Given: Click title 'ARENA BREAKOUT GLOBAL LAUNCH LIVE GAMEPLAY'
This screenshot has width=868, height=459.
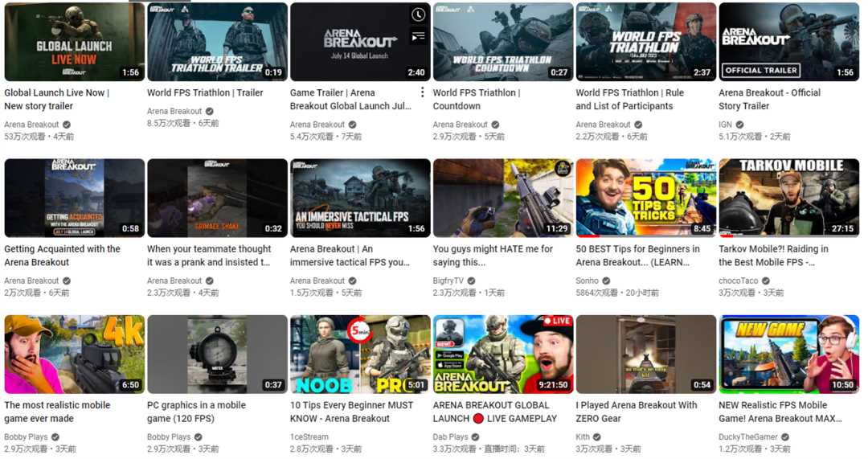Looking at the screenshot, I should (x=495, y=412).
